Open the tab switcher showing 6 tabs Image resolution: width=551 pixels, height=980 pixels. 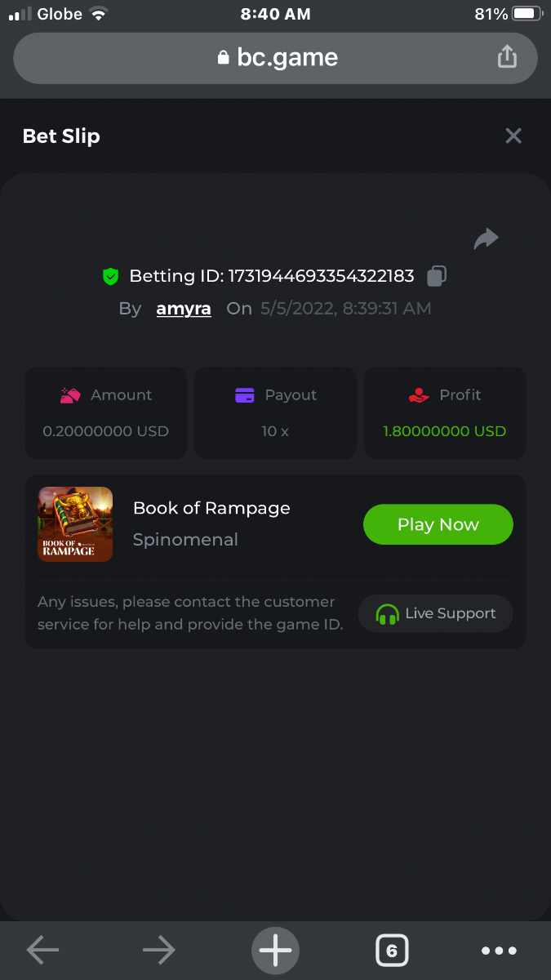click(392, 951)
